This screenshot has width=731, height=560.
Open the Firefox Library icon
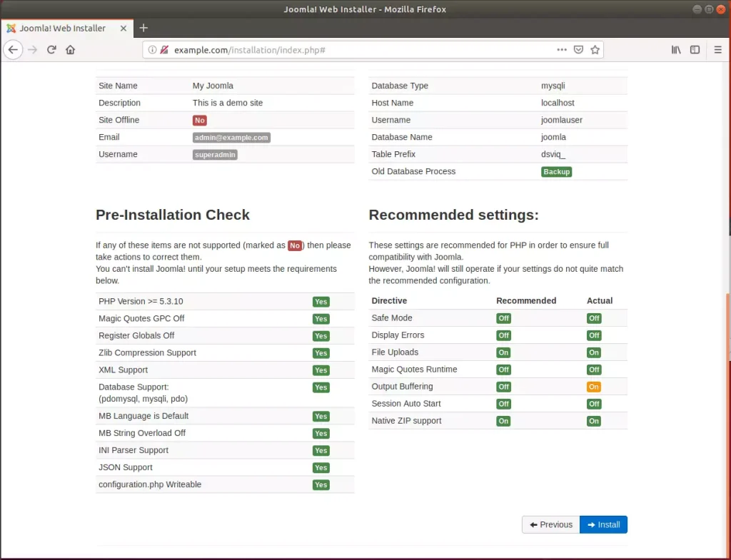tap(676, 50)
